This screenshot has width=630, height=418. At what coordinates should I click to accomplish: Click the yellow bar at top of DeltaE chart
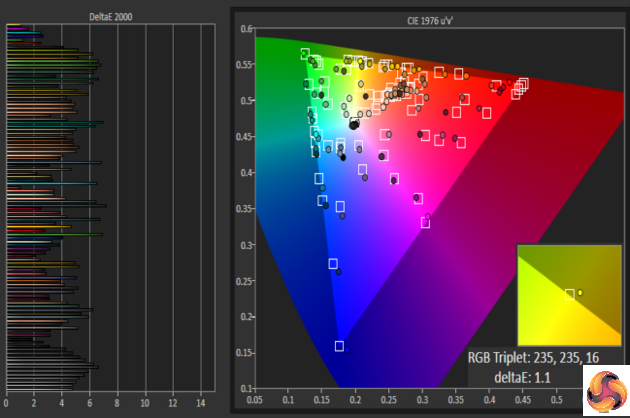[x=14, y=25]
